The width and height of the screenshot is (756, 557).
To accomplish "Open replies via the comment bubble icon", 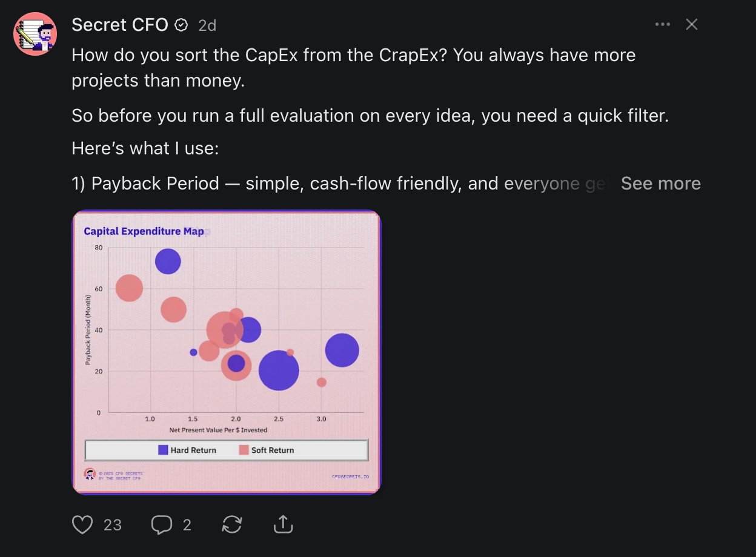I will (x=162, y=524).
